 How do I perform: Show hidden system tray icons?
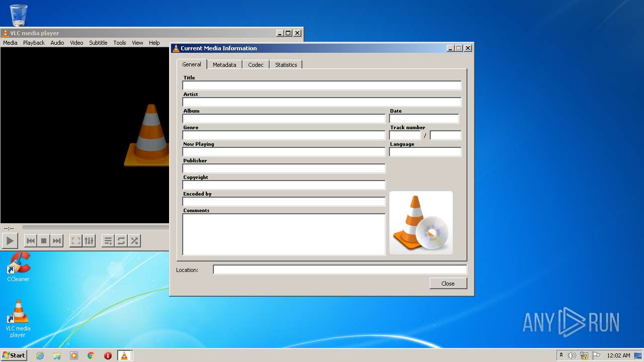coord(561,355)
